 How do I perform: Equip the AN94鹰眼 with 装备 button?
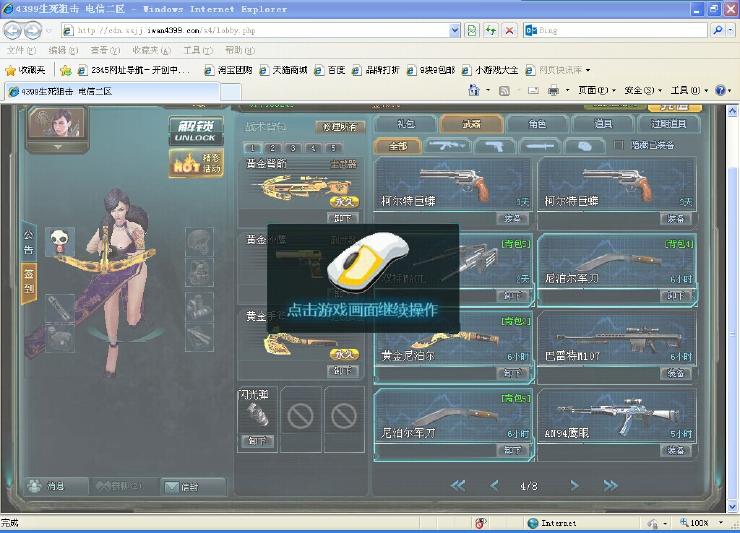675,450
